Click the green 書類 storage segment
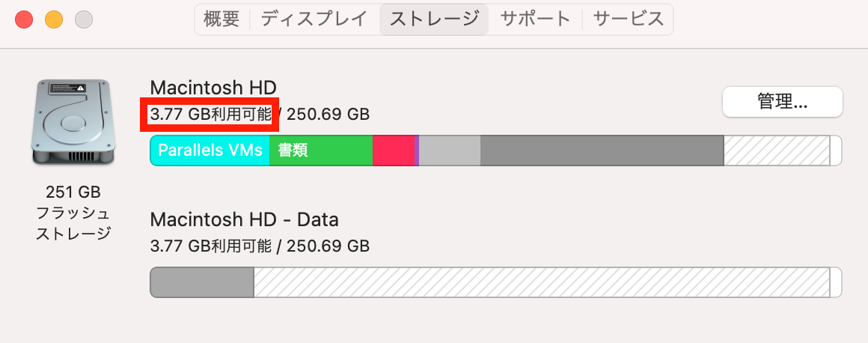 (321, 151)
